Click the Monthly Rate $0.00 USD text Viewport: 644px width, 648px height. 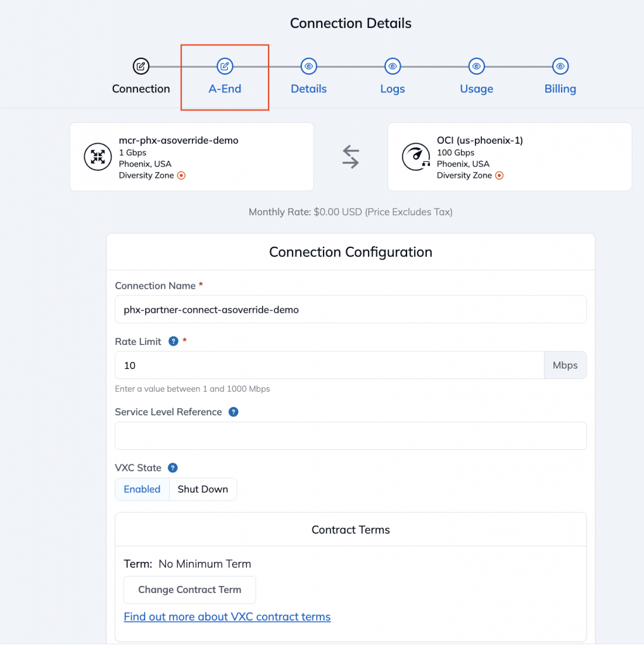[x=351, y=212]
